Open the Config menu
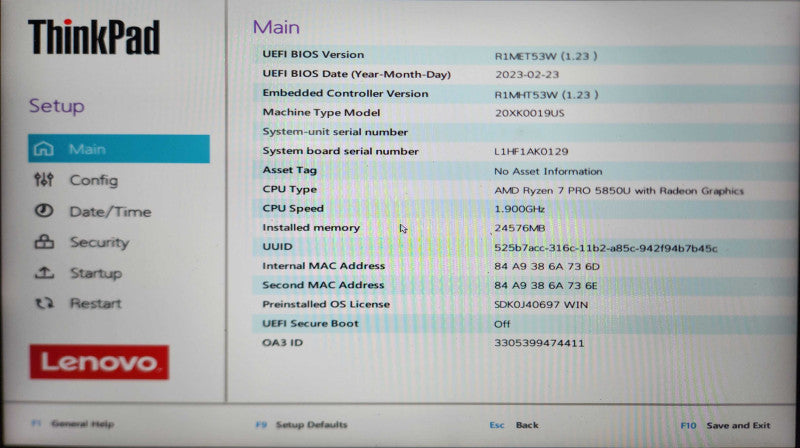 point(93,180)
